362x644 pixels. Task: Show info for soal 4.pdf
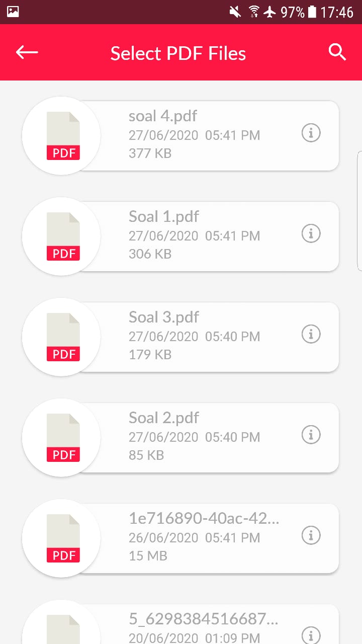(311, 133)
